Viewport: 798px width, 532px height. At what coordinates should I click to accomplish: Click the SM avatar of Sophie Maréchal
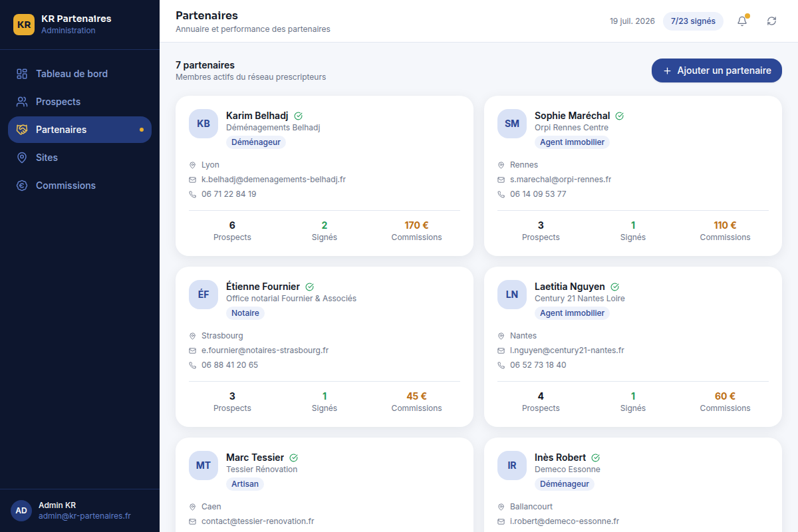point(512,124)
